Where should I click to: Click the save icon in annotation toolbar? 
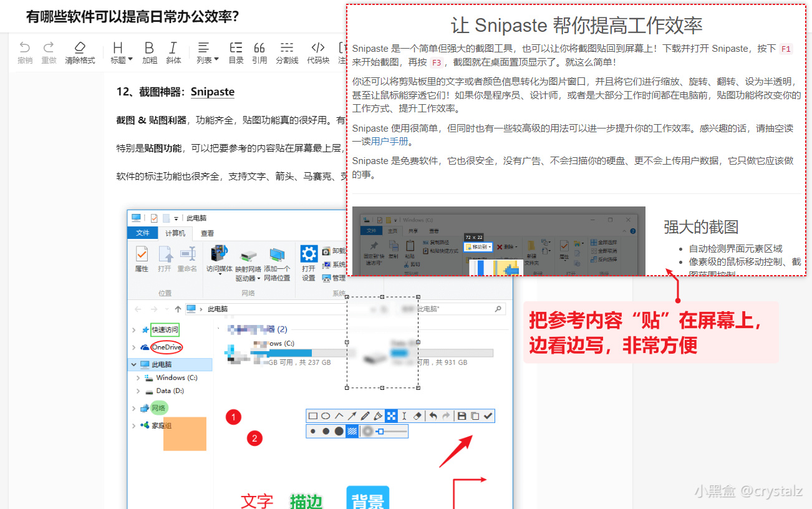462,415
